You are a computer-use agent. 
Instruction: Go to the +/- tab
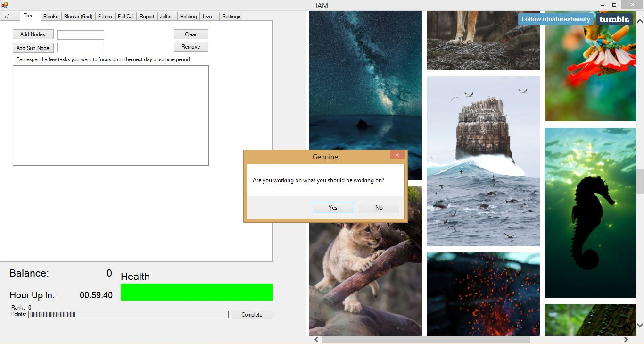[x=7, y=17]
